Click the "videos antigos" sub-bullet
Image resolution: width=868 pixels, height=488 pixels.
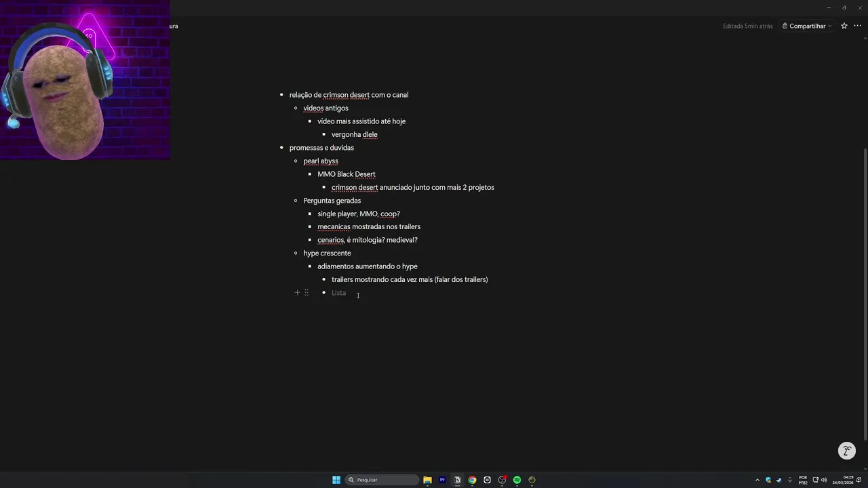(325, 108)
